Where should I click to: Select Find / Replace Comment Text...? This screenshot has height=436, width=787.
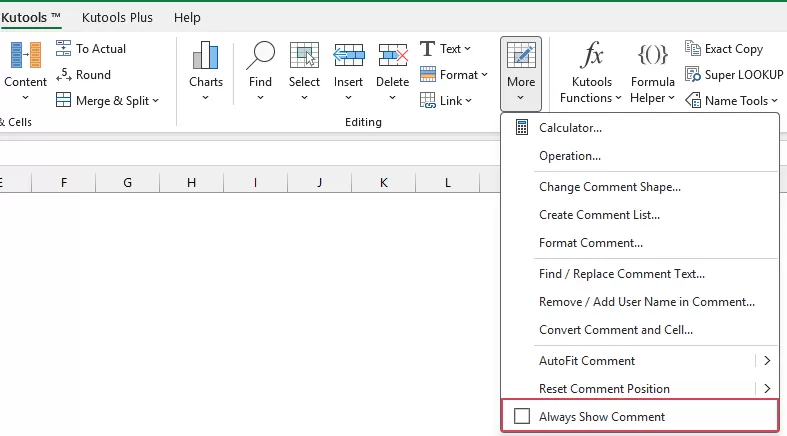(x=640, y=273)
